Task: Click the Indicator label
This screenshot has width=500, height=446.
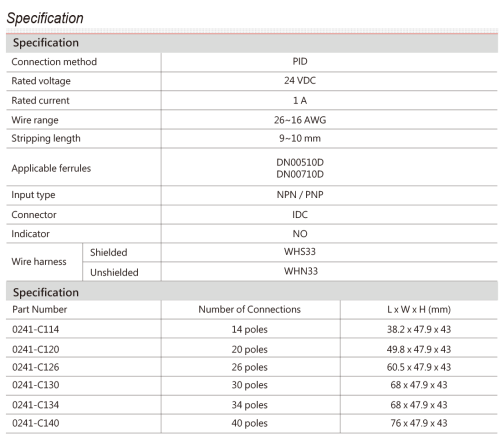Action: pyautogui.click(x=30, y=234)
